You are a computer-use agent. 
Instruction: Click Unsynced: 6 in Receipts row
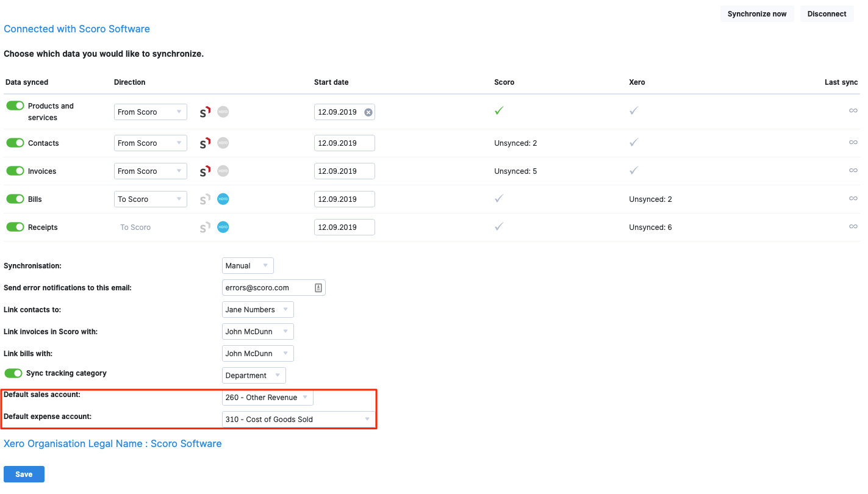click(x=650, y=227)
